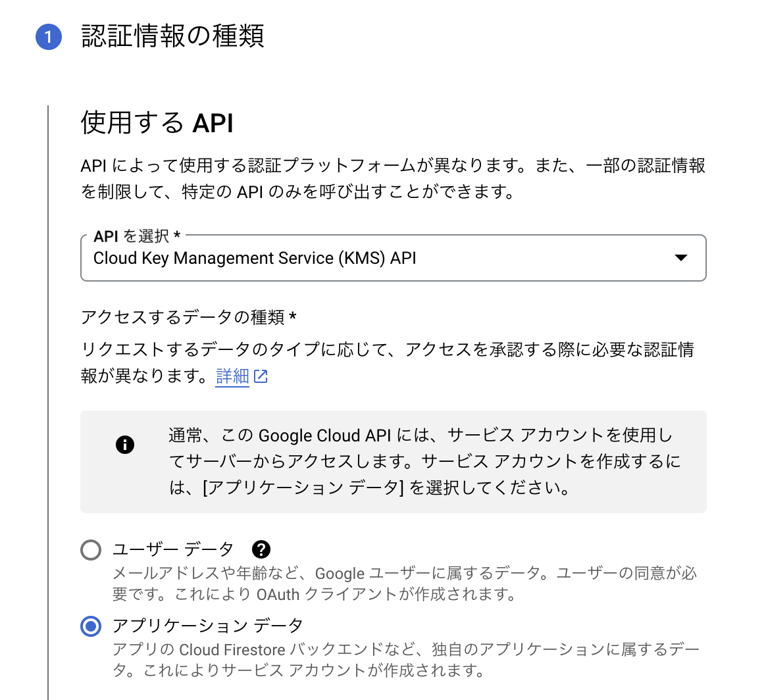The height and width of the screenshot is (700, 766).
Task: Click the information symbol beside the service account note
Action: click(125, 444)
